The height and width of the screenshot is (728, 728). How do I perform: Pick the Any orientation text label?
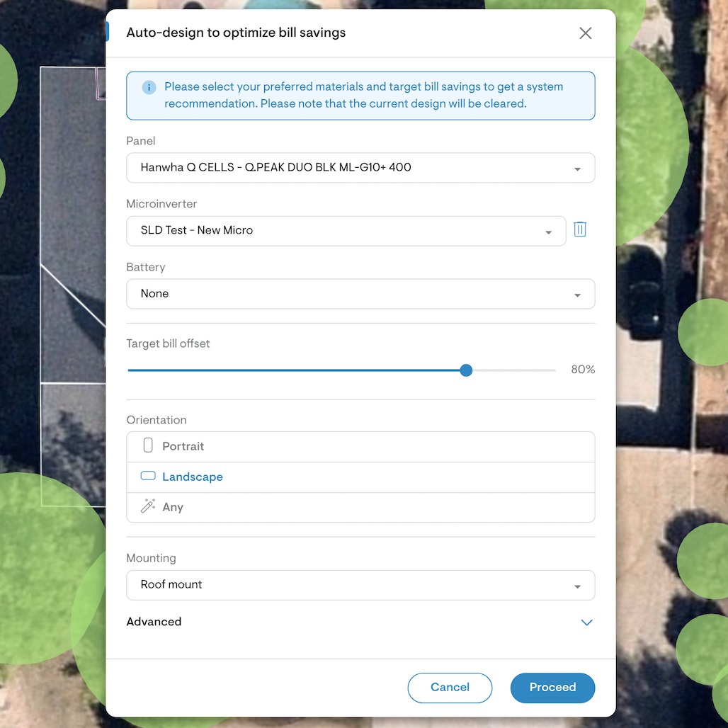click(173, 507)
